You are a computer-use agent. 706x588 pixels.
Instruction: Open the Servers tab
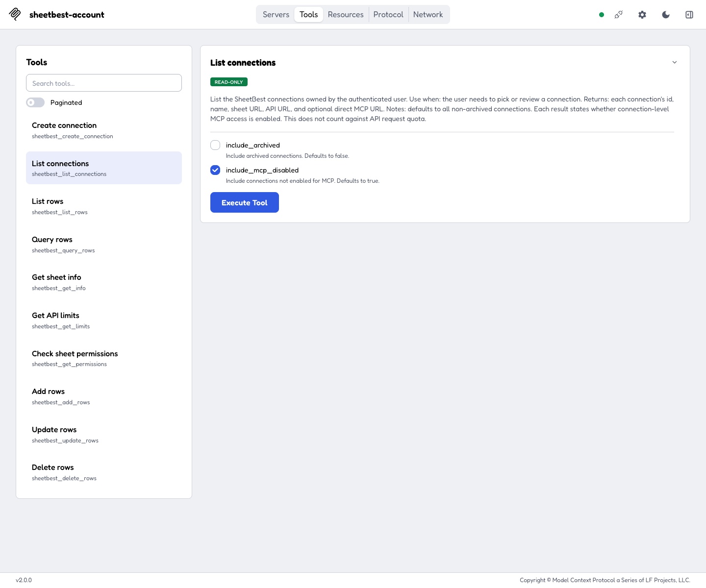point(276,15)
